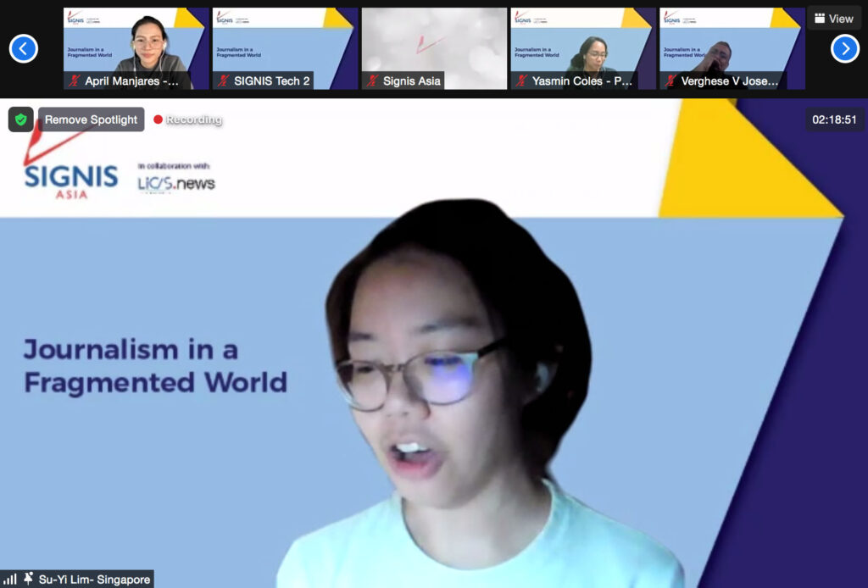Click the muted mic icon beside April Manjares
Viewport: 868px width, 588px height.
(75, 81)
